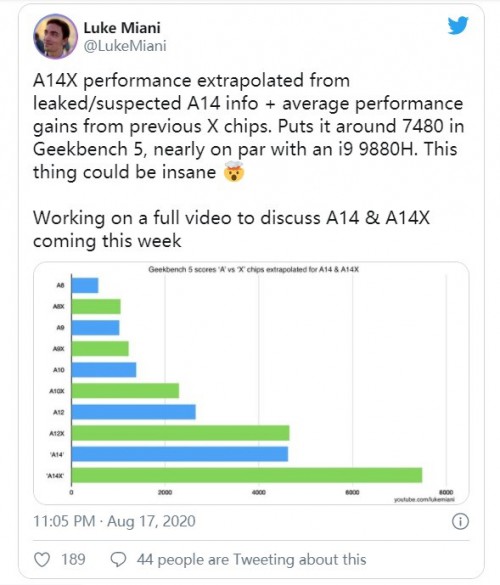Open the tweet info icon
This screenshot has width=500, height=585.
(460, 522)
